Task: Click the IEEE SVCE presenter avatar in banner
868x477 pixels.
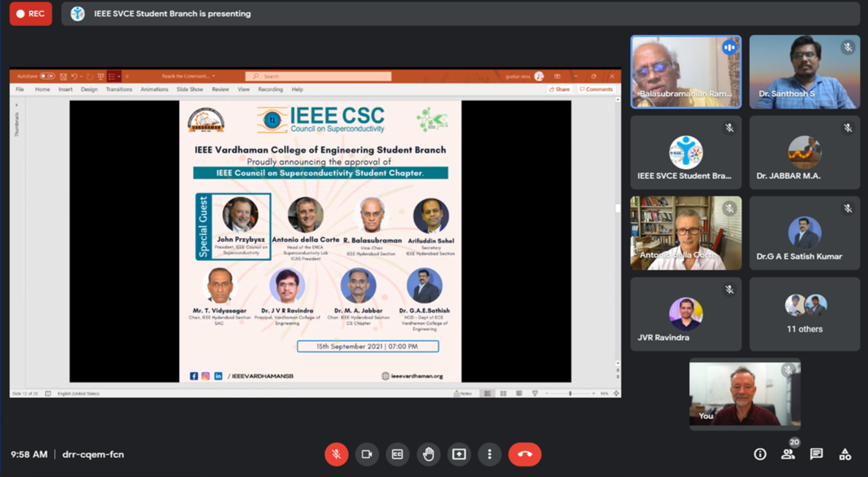Action: pos(78,14)
